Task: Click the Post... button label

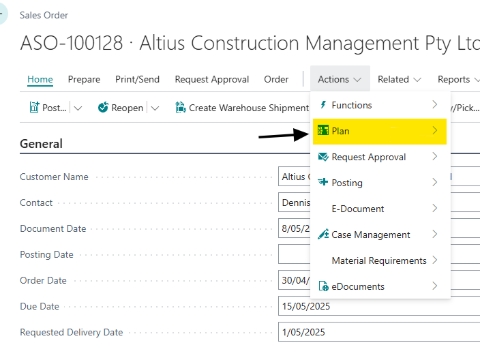Action: (x=54, y=108)
